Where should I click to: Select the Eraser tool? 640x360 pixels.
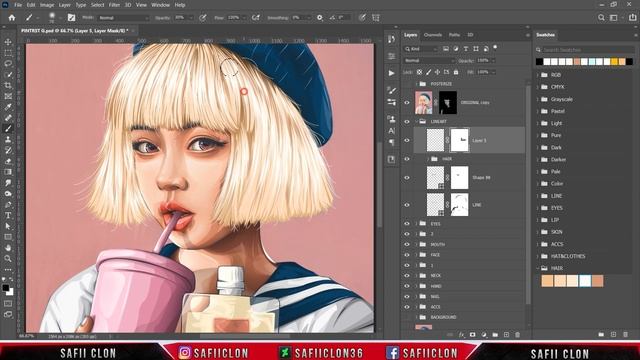8,161
